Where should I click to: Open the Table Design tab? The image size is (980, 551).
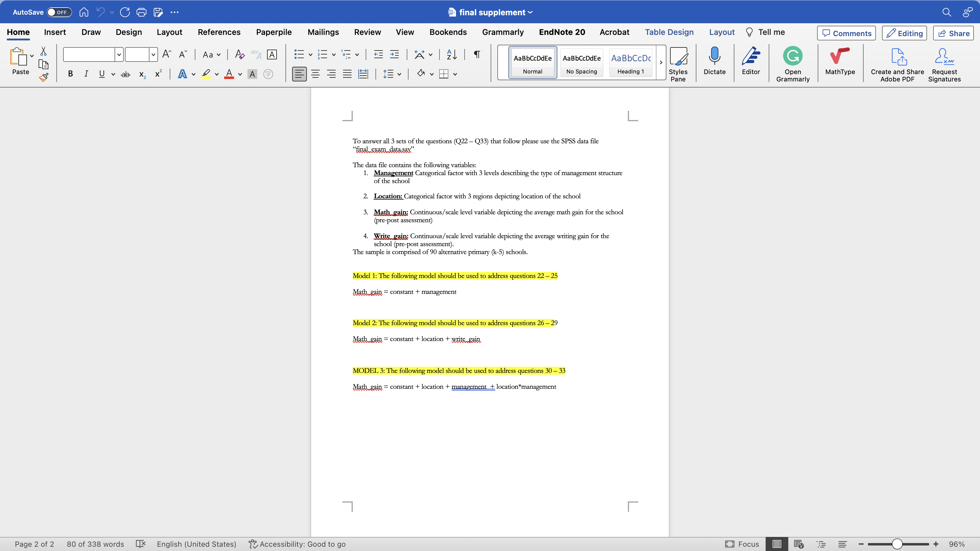pyautogui.click(x=669, y=32)
